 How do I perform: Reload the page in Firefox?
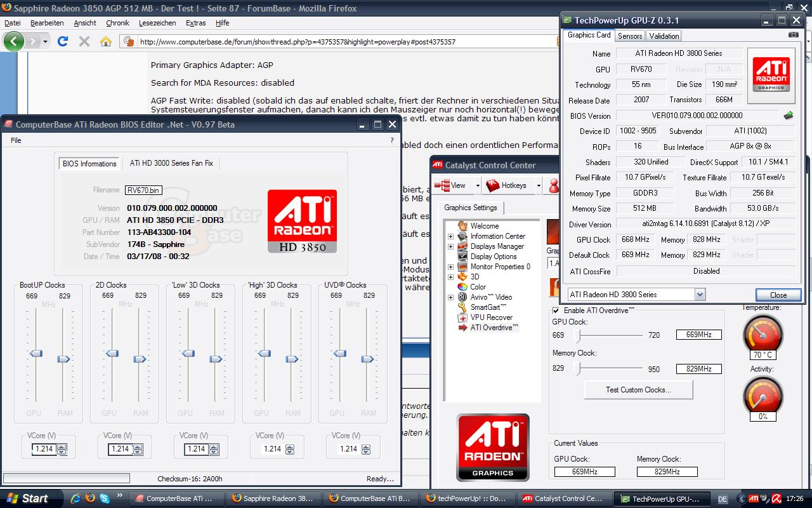click(62, 42)
